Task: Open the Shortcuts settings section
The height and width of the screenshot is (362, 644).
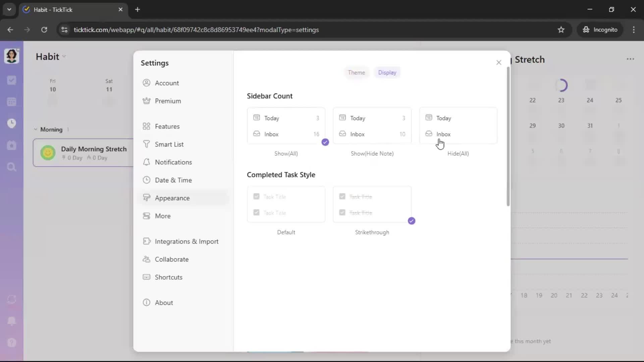Action: click(x=168, y=277)
